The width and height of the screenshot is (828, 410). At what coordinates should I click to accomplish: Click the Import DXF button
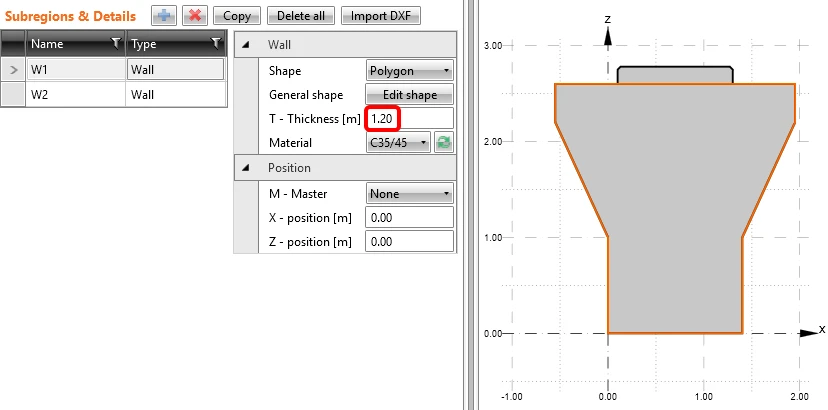click(x=381, y=16)
